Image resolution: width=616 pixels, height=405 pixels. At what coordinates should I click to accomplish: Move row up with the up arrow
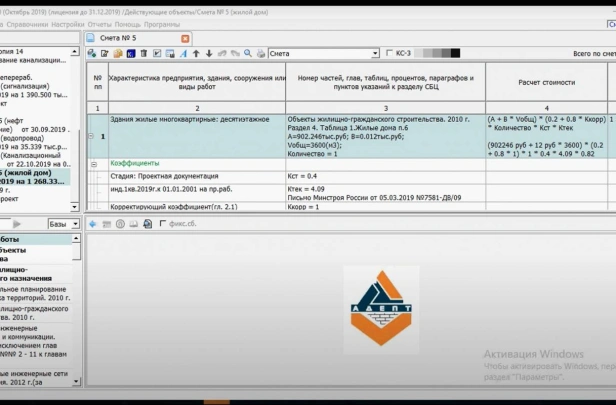point(196,53)
